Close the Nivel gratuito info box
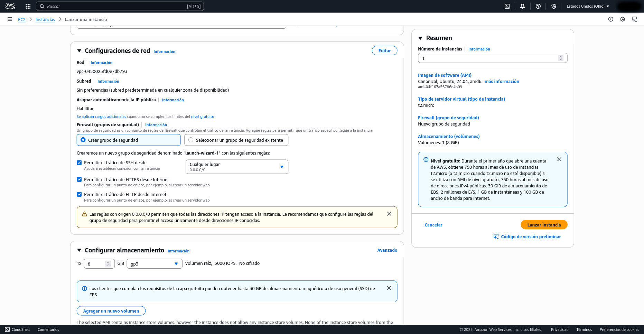644x334 pixels. click(559, 159)
